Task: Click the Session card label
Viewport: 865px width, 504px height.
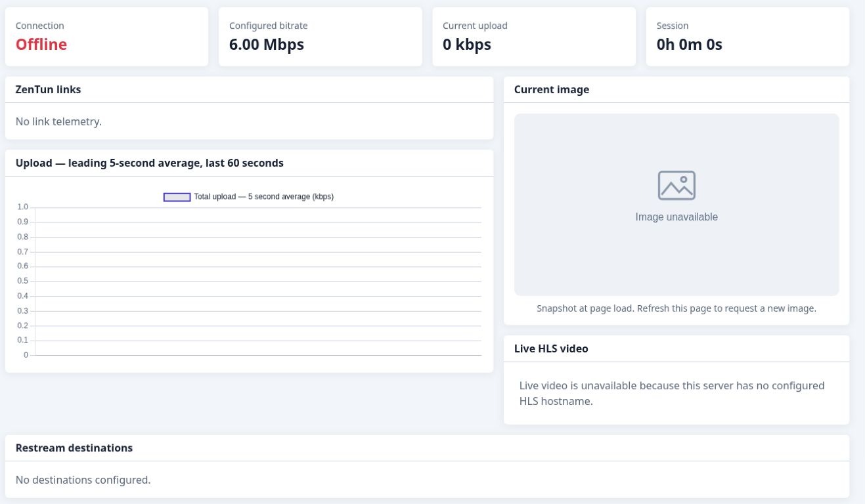Action: (x=673, y=26)
